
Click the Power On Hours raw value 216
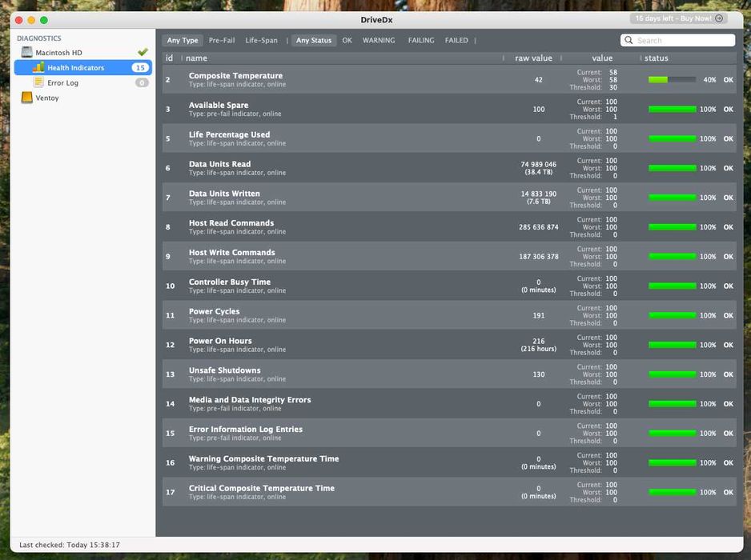pos(538,341)
